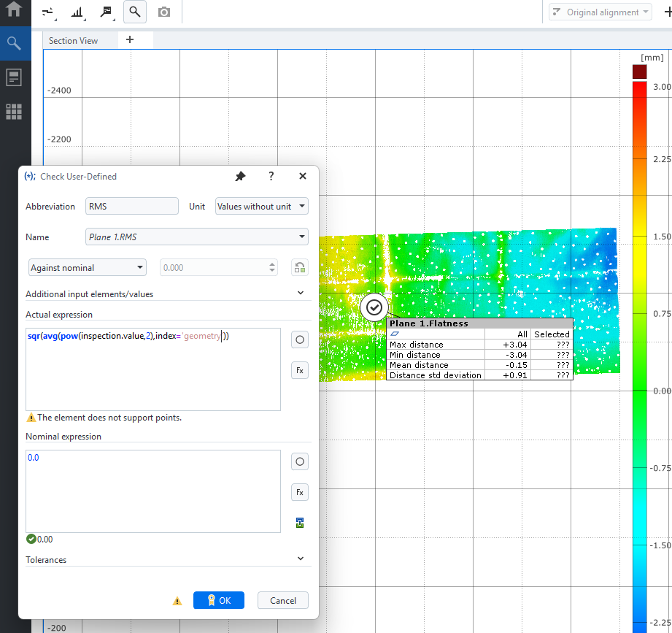Screen dimensions: 672x633
Task: Click the circle element selector for Nominal expression
Action: [300, 461]
